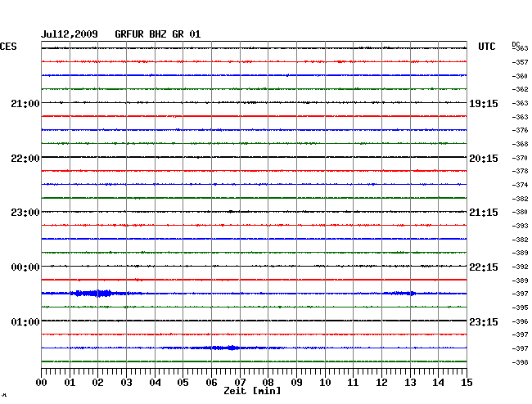
Task: Click minute tick label 11 on time axis
Action: pos(353,383)
